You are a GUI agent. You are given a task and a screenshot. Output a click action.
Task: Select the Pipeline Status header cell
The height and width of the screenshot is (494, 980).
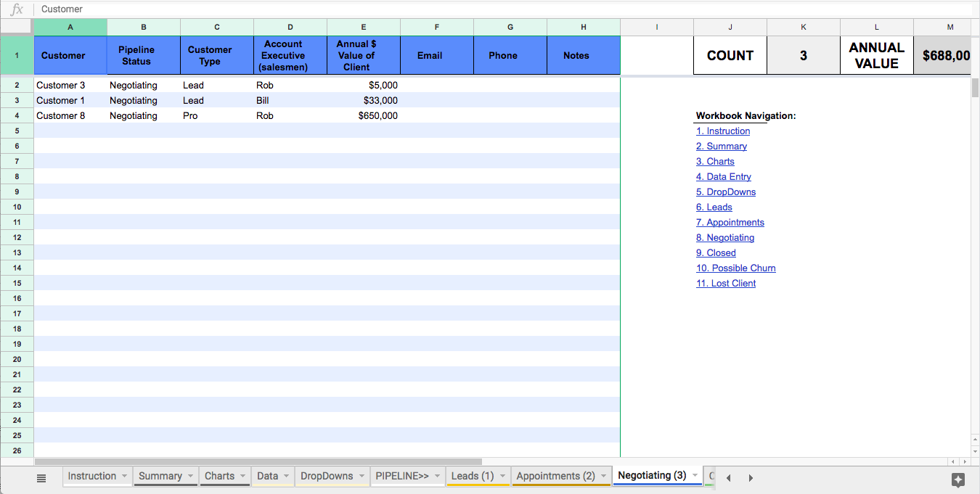[144, 55]
